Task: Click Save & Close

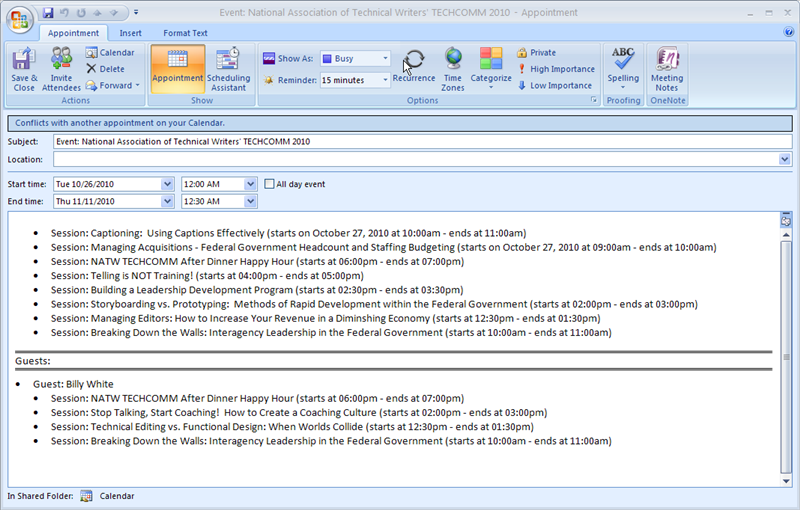Action: 24,69
